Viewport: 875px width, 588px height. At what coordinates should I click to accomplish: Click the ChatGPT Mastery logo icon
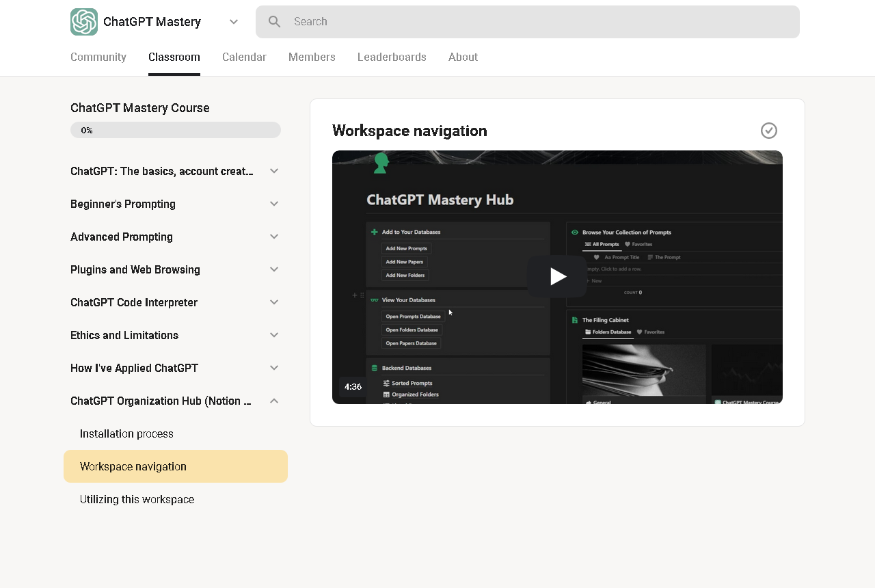(x=84, y=22)
